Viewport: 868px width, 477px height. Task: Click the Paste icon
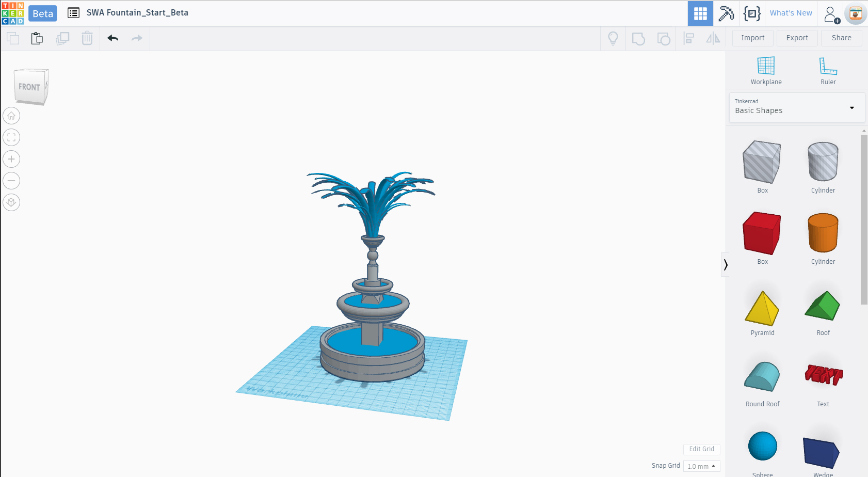click(37, 38)
